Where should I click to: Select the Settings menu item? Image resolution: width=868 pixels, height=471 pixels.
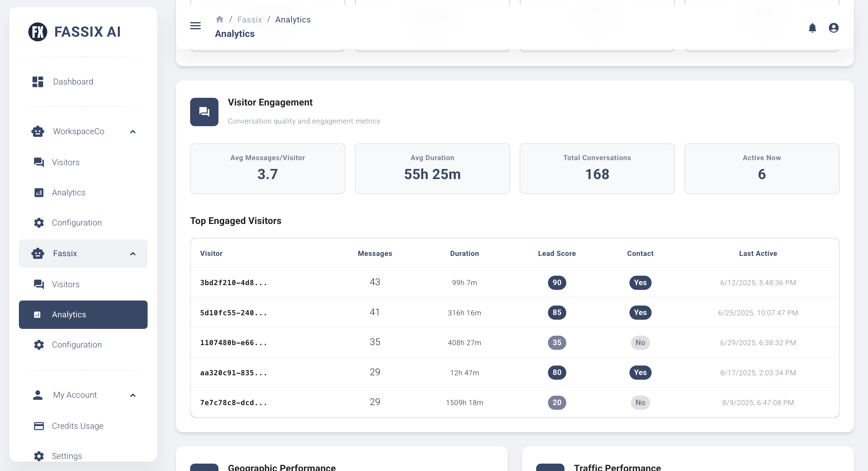click(67, 456)
